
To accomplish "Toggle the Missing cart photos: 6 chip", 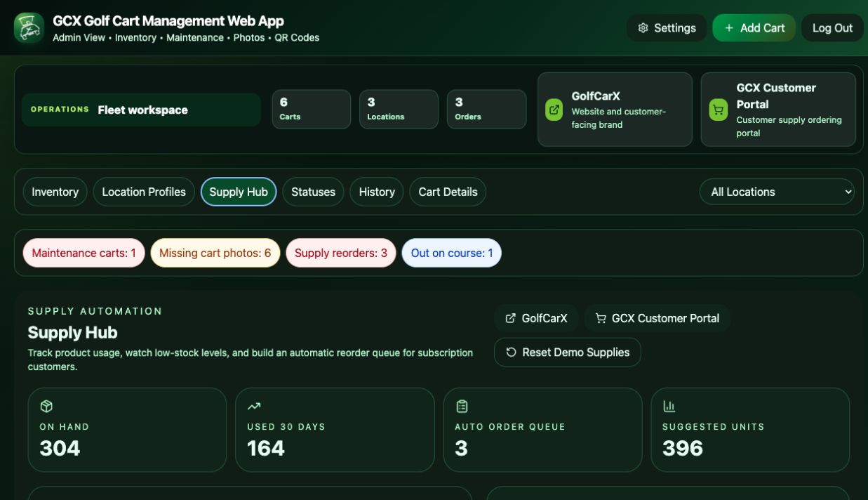I will (215, 253).
